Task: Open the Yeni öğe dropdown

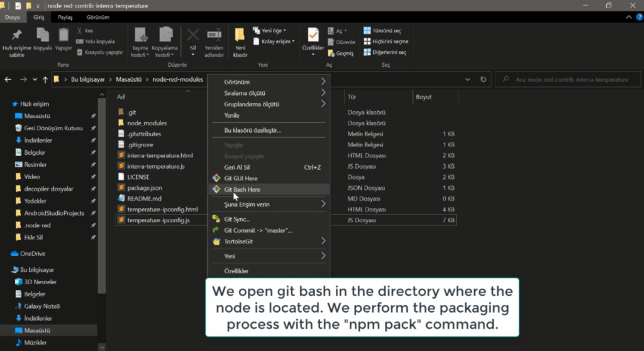Action: point(269,30)
